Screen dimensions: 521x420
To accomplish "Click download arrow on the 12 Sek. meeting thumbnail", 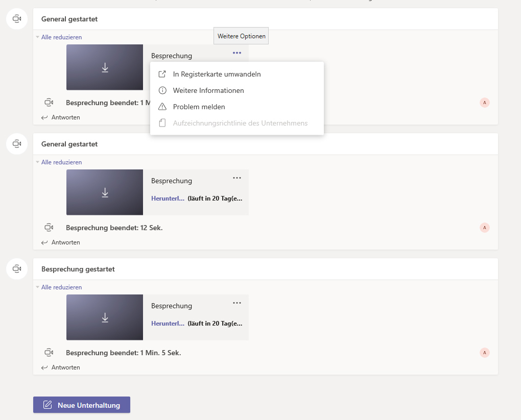I will click(105, 192).
